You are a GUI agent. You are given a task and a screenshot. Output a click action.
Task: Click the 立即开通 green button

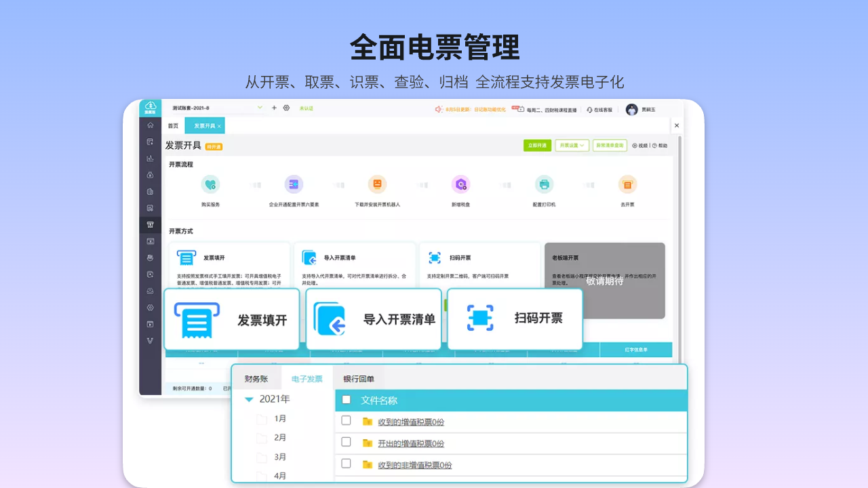[x=536, y=145]
